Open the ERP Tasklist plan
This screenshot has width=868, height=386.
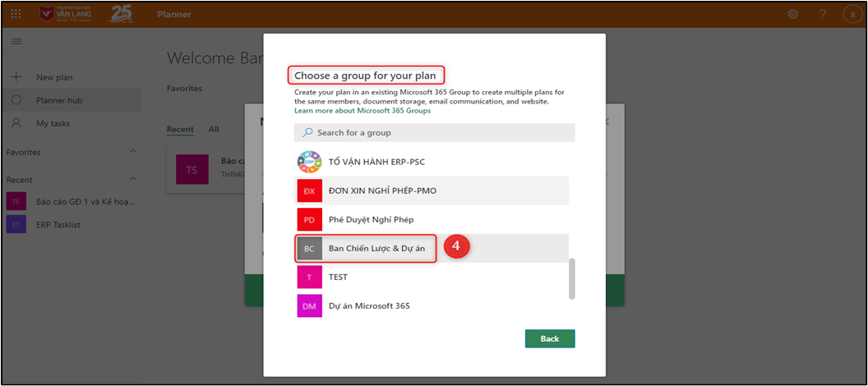[71, 224]
